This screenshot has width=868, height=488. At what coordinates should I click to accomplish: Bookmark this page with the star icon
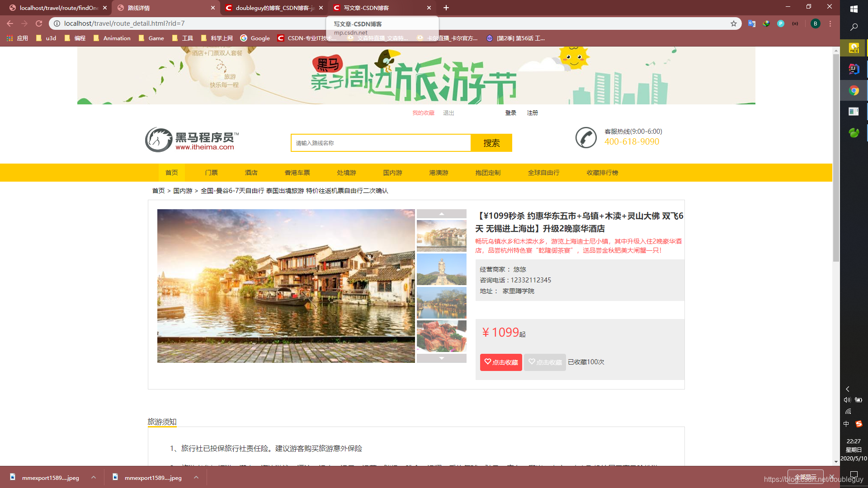tap(733, 23)
